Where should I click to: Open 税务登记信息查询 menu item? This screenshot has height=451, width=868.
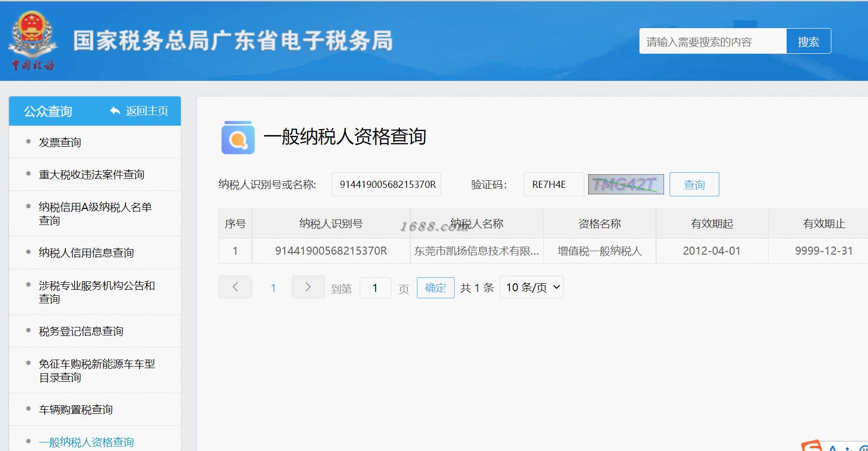coord(81,331)
